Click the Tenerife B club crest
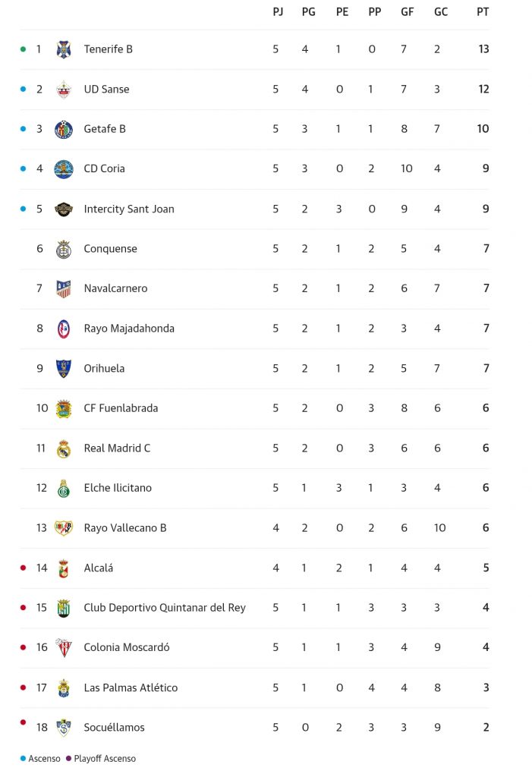 coord(64,49)
